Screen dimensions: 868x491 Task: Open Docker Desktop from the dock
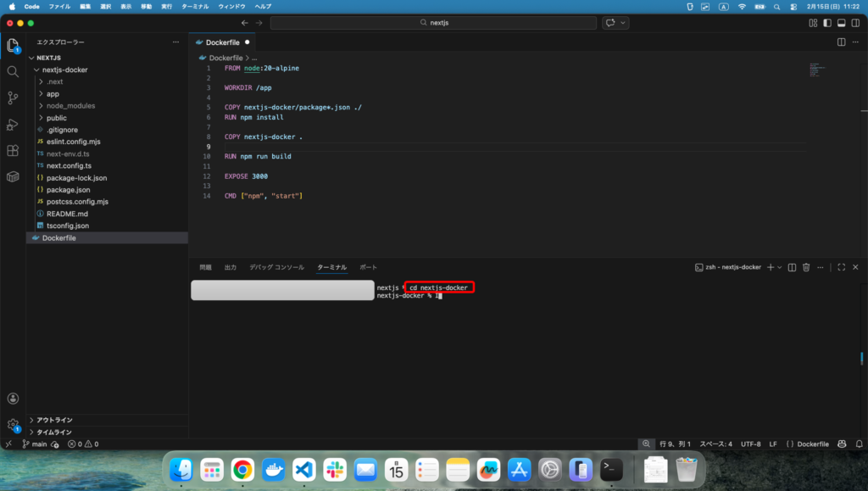coord(274,469)
